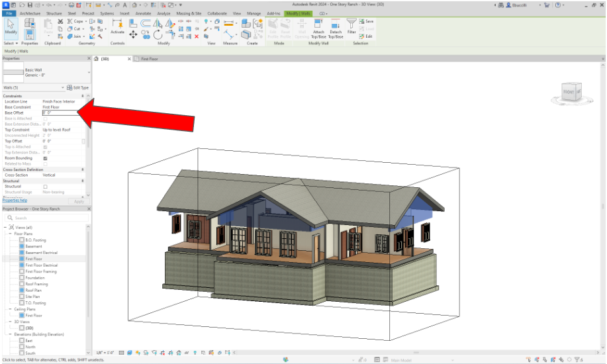Click the ViewCube FRONT face
Viewport: 607px width, 364px height.
point(569,92)
